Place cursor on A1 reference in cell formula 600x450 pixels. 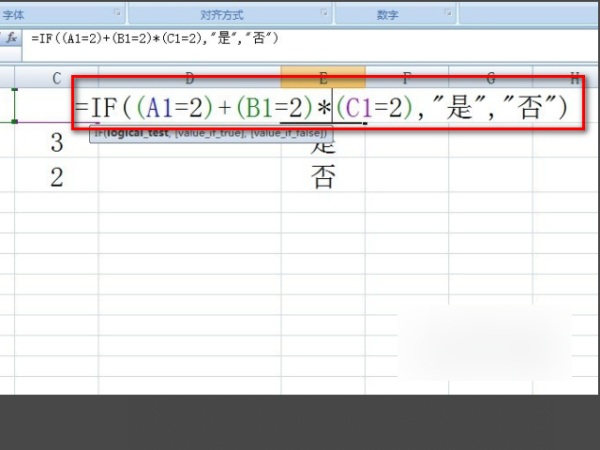165,106
